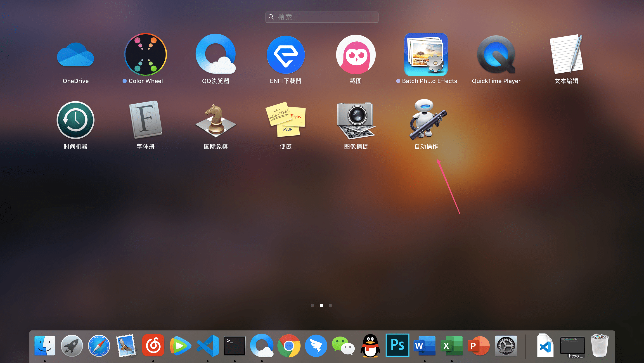Launch Terminal from the Dock
This screenshot has width=644, height=363.
point(234,346)
